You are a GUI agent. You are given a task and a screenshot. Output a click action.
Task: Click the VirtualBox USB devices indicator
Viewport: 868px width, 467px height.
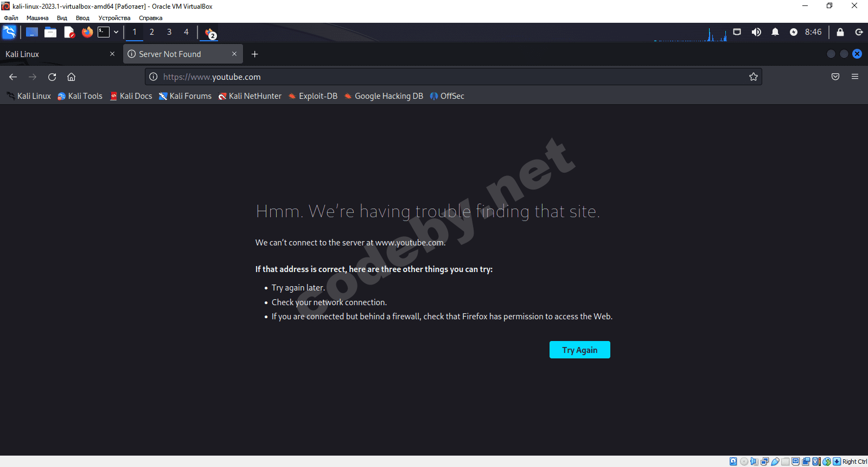(x=775, y=462)
